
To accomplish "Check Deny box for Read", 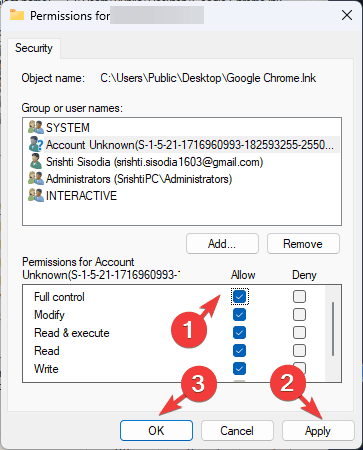I will coord(299,351).
